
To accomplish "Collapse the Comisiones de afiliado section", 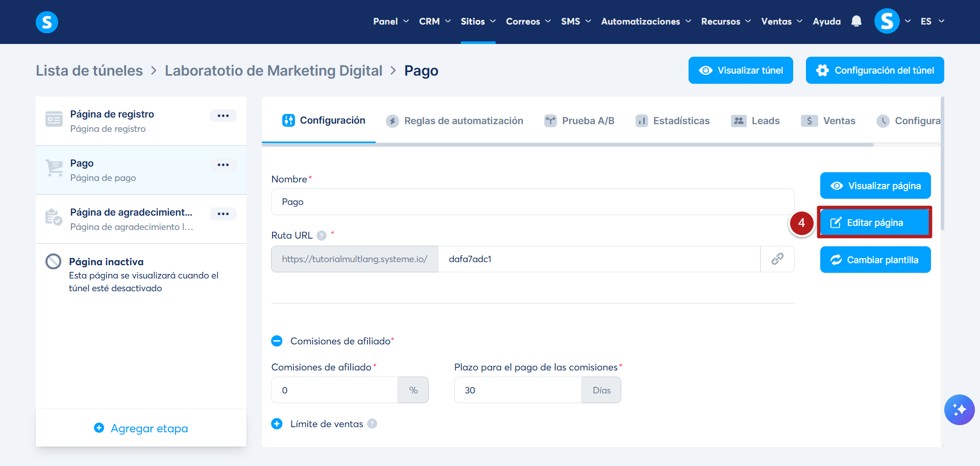I will (x=277, y=341).
